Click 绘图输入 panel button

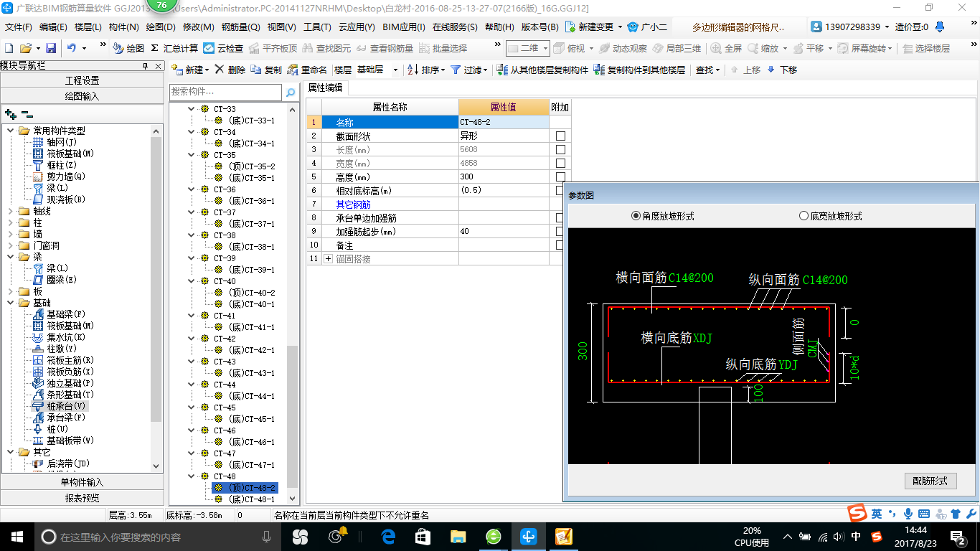[x=82, y=96]
